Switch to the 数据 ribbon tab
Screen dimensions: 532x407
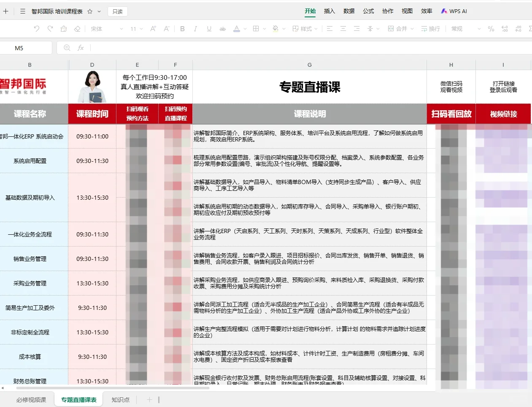(x=349, y=11)
